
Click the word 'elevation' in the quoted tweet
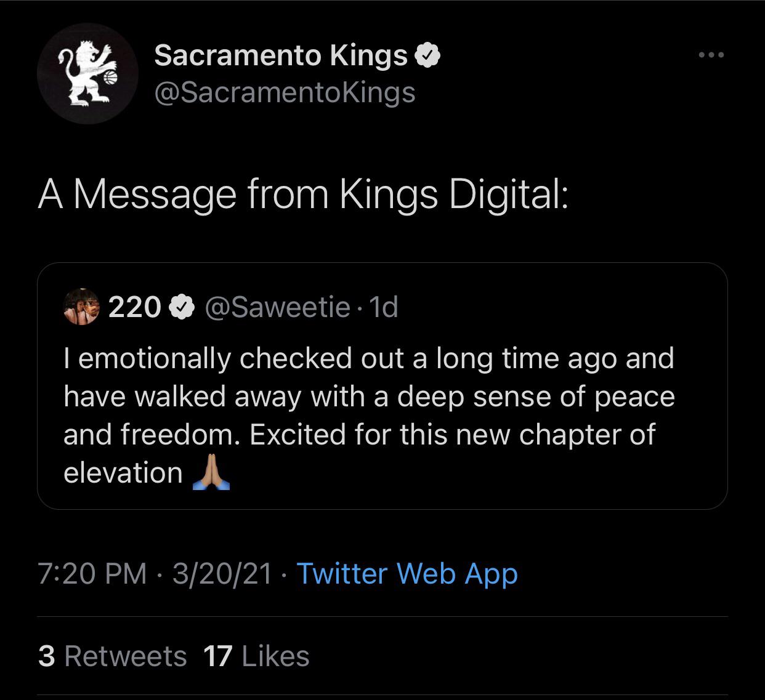(123, 473)
